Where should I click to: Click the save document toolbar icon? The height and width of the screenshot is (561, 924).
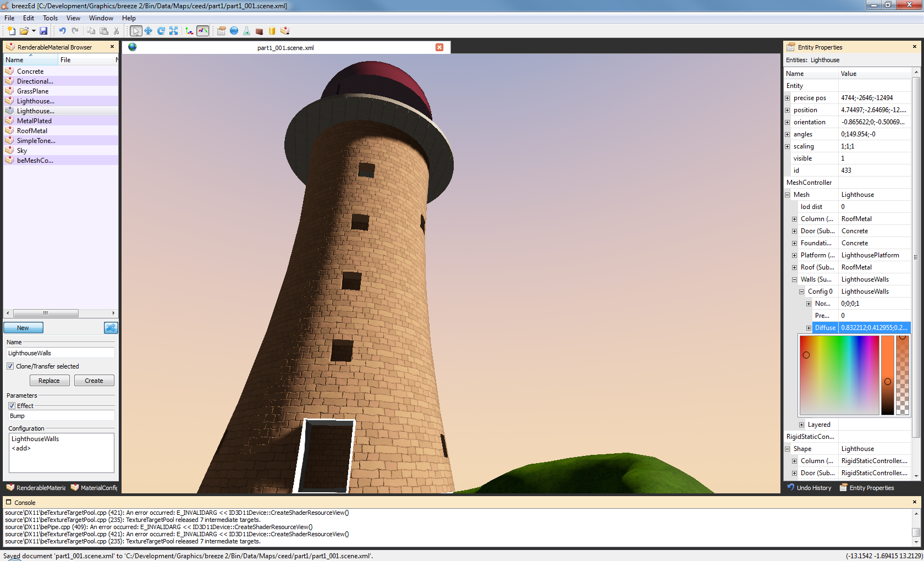tap(43, 31)
